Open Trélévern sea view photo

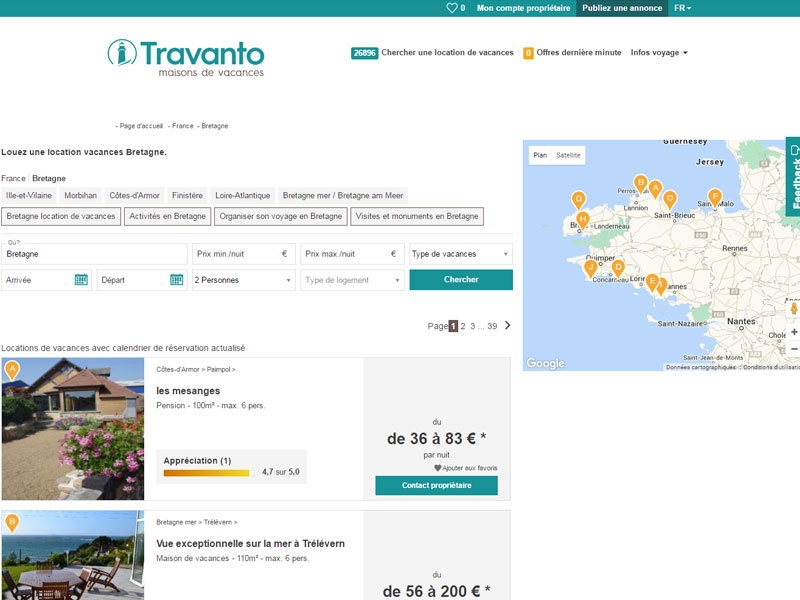[73, 555]
